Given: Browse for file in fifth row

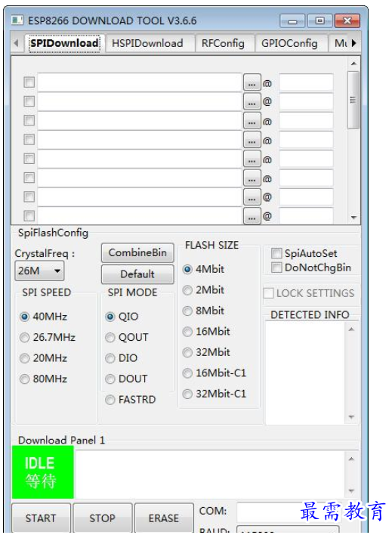Looking at the screenshot, I should [252, 159].
